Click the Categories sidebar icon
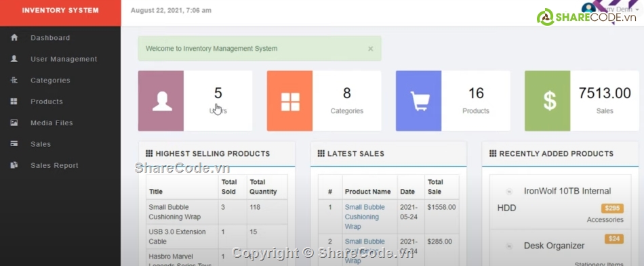The width and height of the screenshot is (644, 266). pos(14,81)
